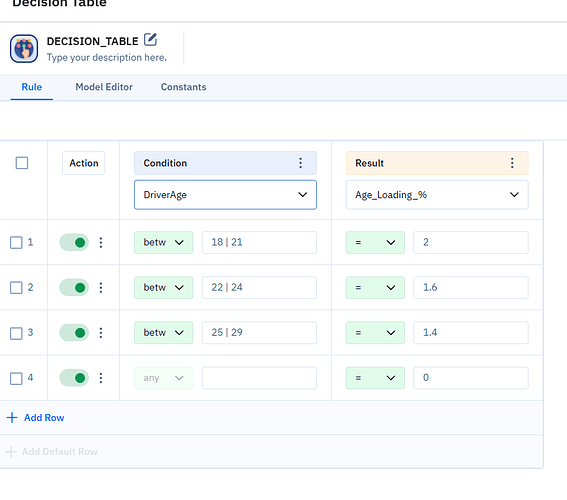Switch to the Constants tab
The height and width of the screenshot is (500, 567).
click(x=183, y=87)
